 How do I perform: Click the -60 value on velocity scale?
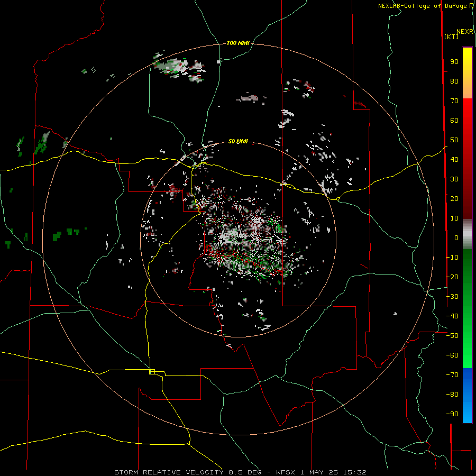tap(452, 355)
